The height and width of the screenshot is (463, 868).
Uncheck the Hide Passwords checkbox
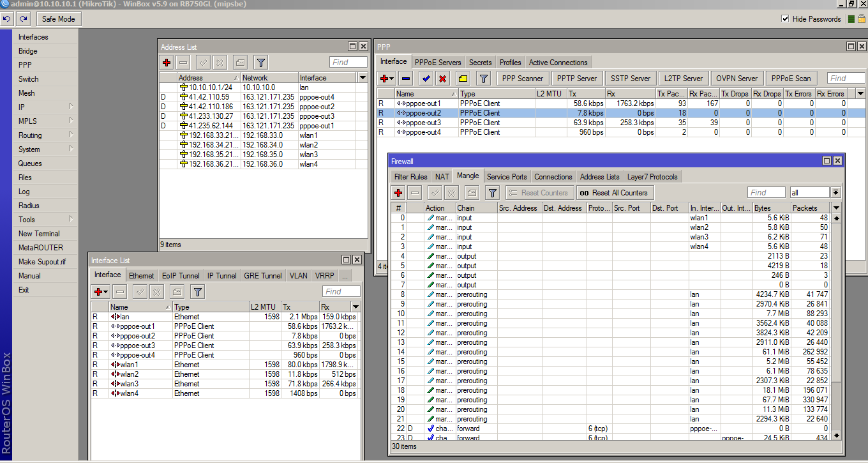785,19
